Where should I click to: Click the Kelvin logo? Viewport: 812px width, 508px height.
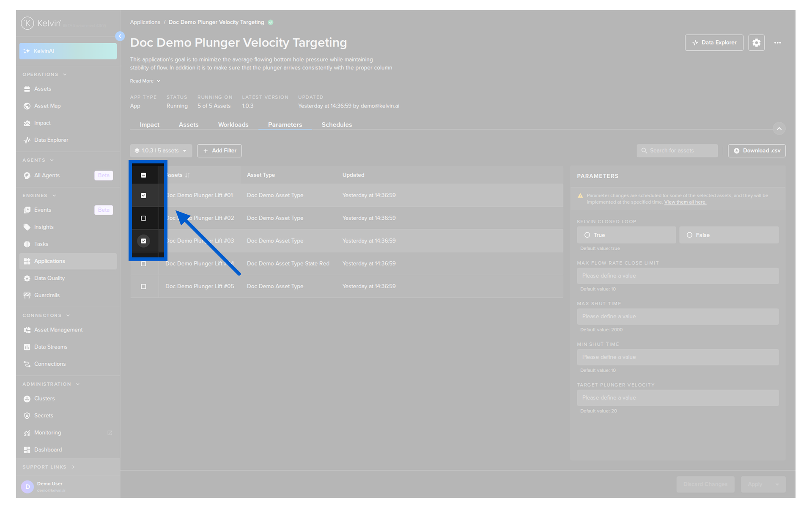coord(41,23)
